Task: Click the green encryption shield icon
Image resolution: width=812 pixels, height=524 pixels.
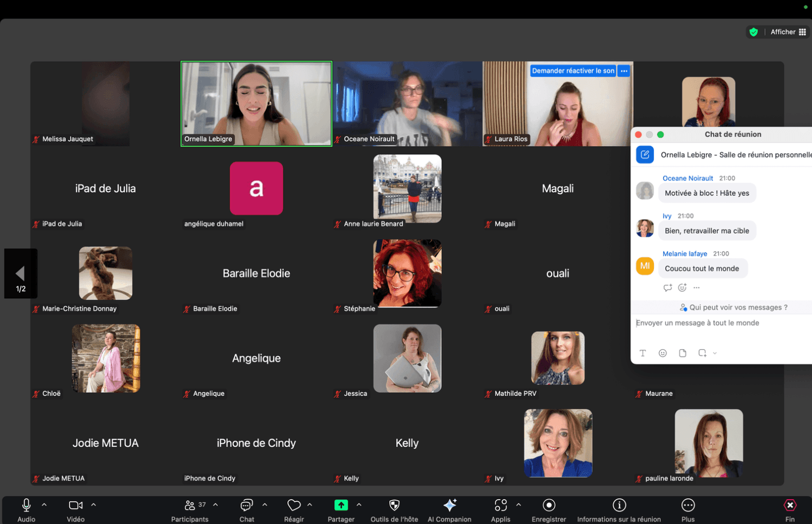Action: [754, 32]
